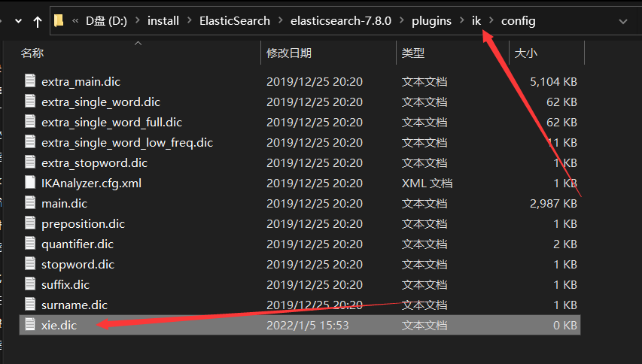Viewport: 642px width, 364px height.
Task: Navigate to plugins in breadcrumb path
Action: (x=431, y=21)
